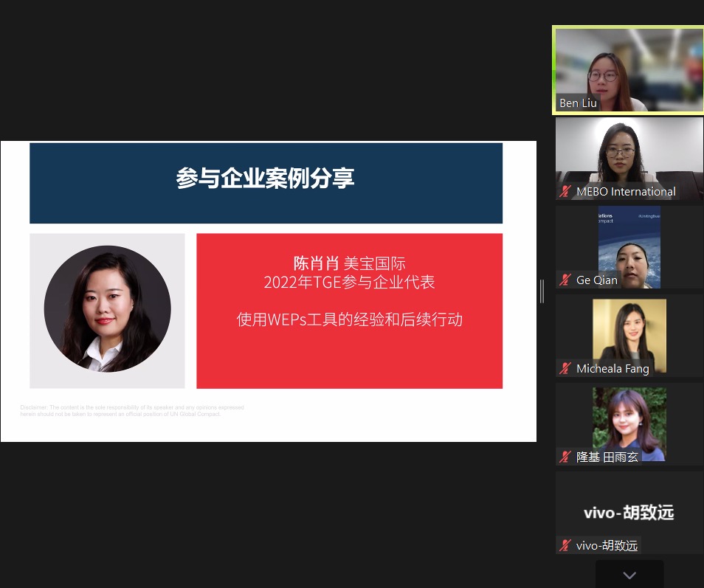Click the disclaimer text below the slide photo
Image resolution: width=704 pixels, height=588 pixels.
click(132, 411)
